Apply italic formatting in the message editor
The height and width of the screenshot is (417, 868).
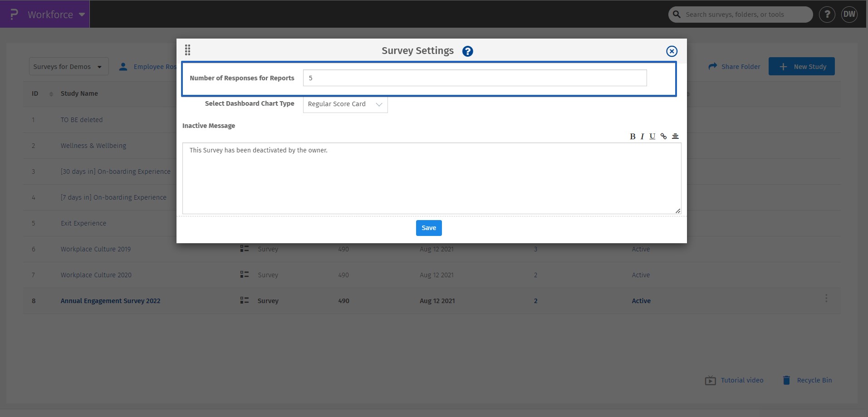pyautogui.click(x=642, y=136)
